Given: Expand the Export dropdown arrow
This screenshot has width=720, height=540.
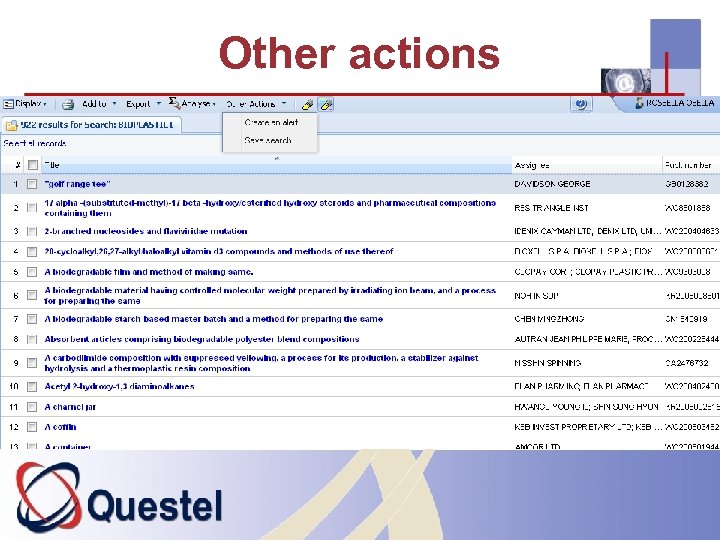Looking at the screenshot, I should point(158,104).
